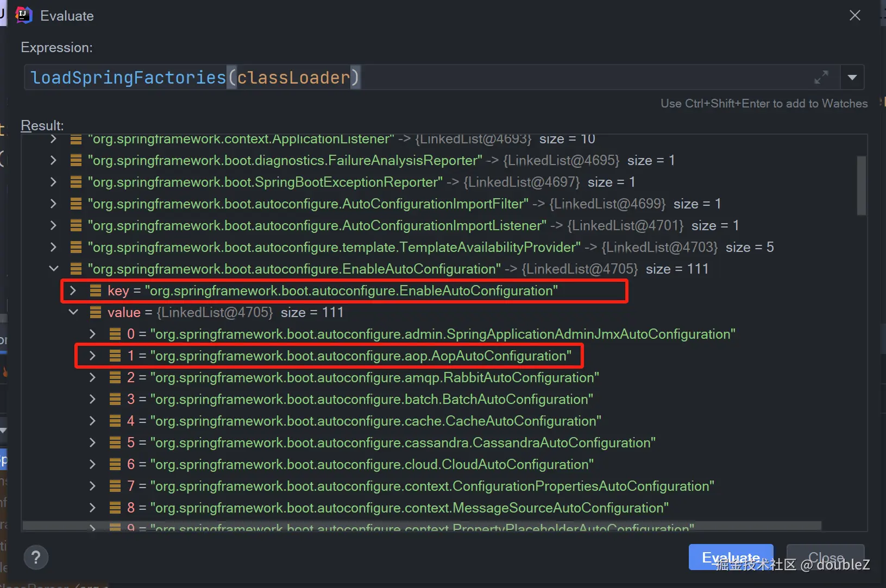Expand the TemplateAvailabilityProvider entry

coord(53,247)
